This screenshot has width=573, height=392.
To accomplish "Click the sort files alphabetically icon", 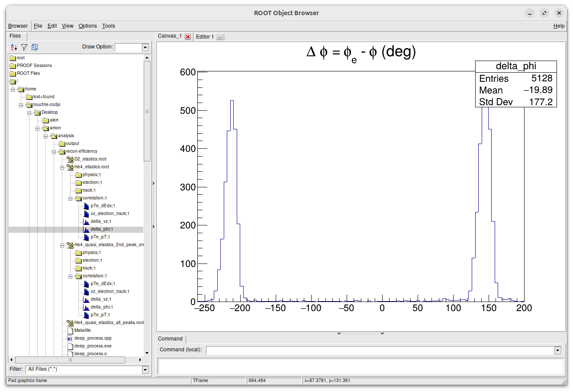I will click(x=14, y=47).
